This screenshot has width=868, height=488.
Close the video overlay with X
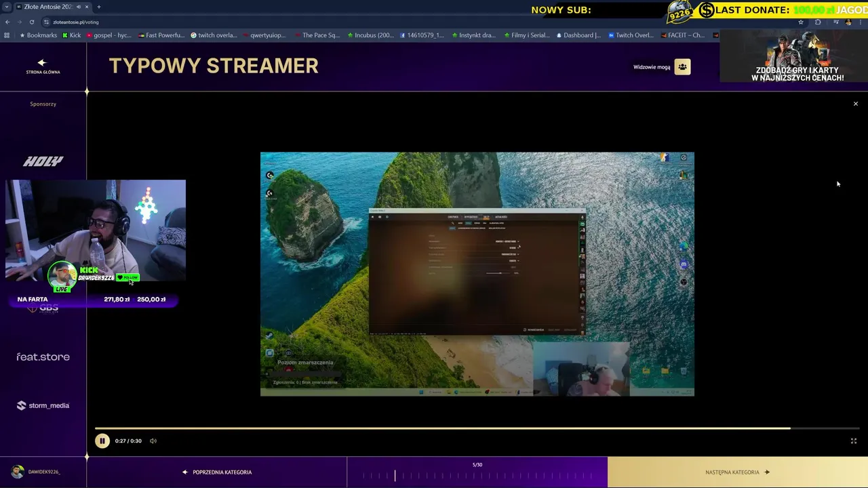(x=856, y=104)
